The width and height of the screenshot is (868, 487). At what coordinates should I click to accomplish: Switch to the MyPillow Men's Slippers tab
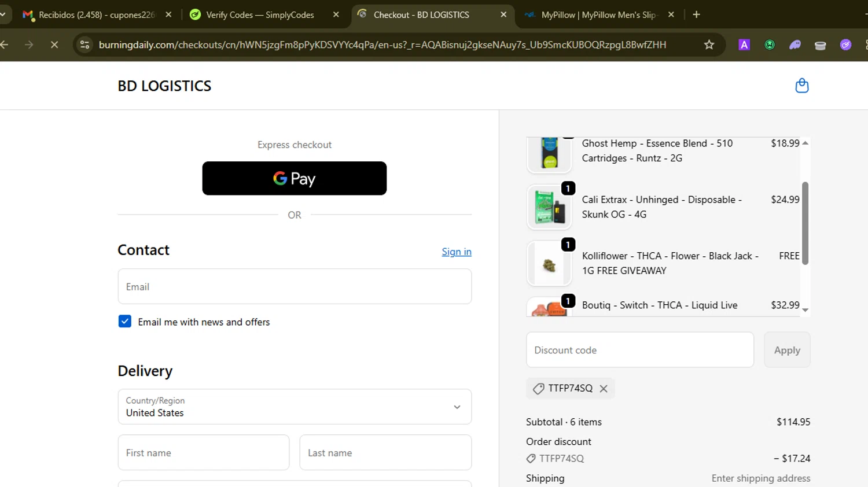(x=599, y=14)
